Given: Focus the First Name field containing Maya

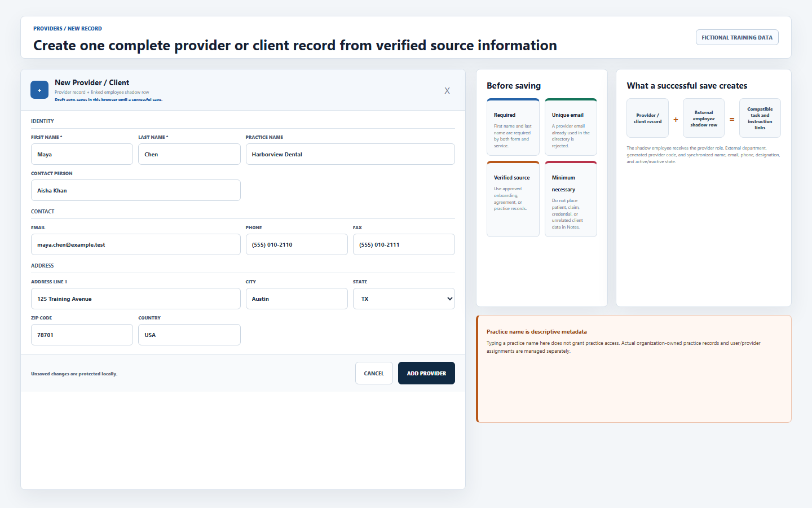Looking at the screenshot, I should tap(82, 154).
